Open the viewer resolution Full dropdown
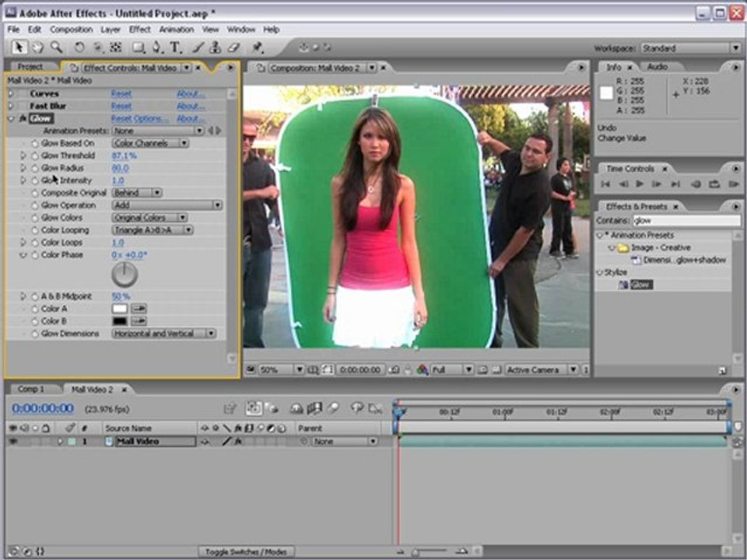747x560 pixels. click(x=451, y=369)
